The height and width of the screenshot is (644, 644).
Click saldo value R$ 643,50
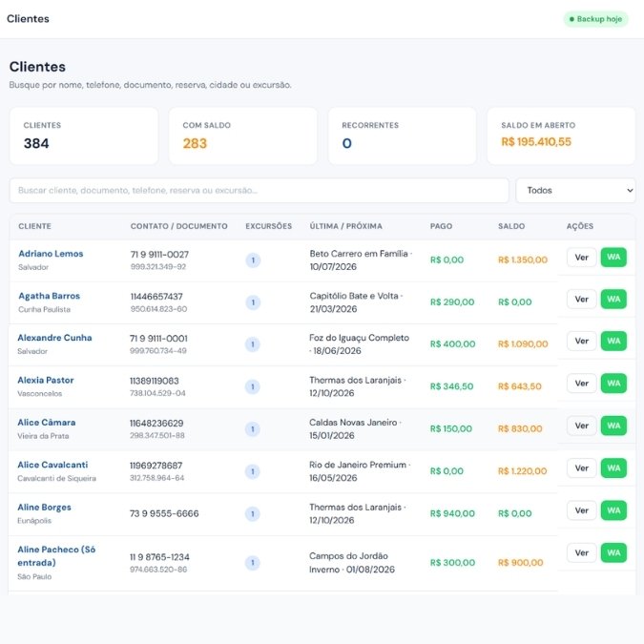point(520,386)
